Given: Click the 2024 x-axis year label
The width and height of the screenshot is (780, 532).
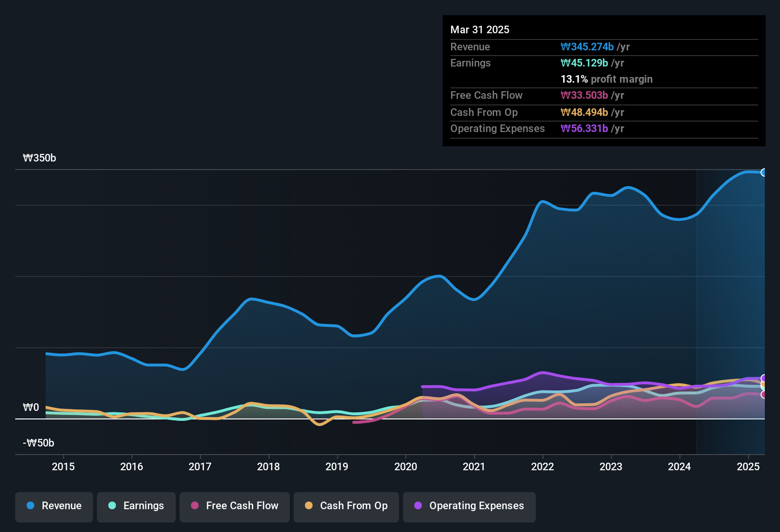Looking at the screenshot, I should coord(679,466).
